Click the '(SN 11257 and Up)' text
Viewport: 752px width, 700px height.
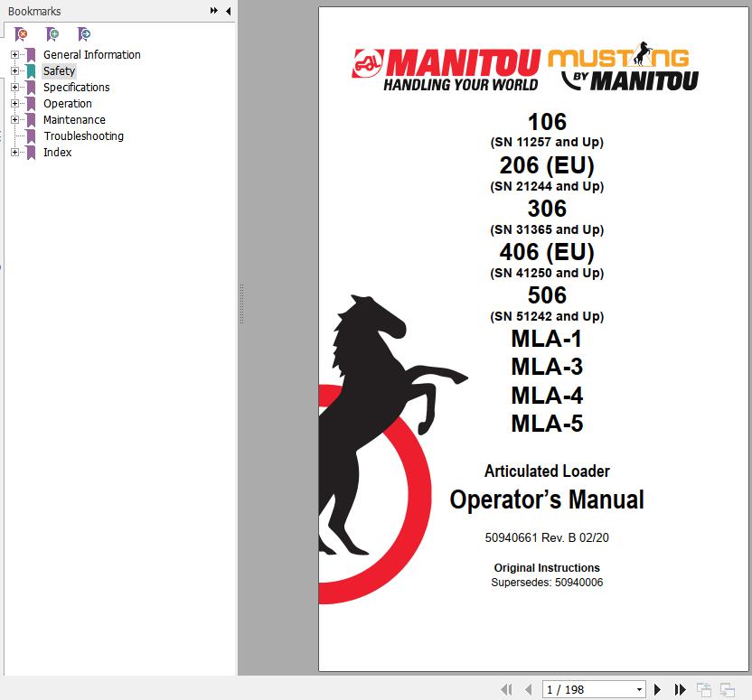(547, 143)
